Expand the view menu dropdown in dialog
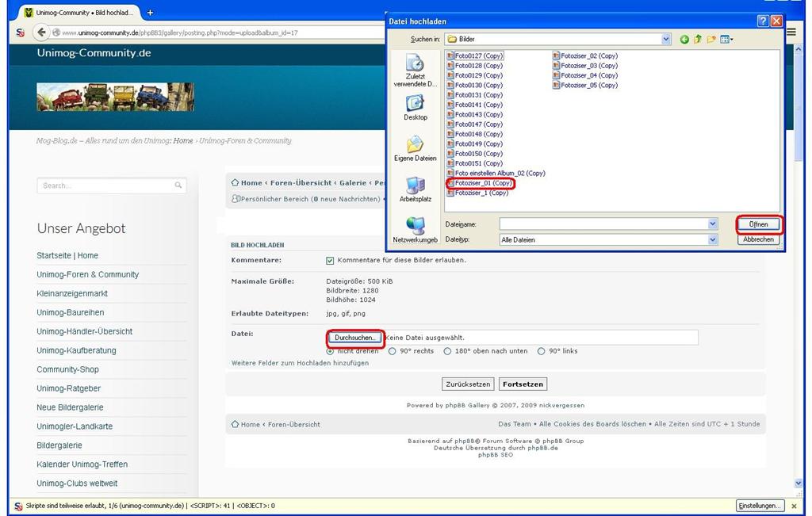812x516 pixels. (x=731, y=39)
